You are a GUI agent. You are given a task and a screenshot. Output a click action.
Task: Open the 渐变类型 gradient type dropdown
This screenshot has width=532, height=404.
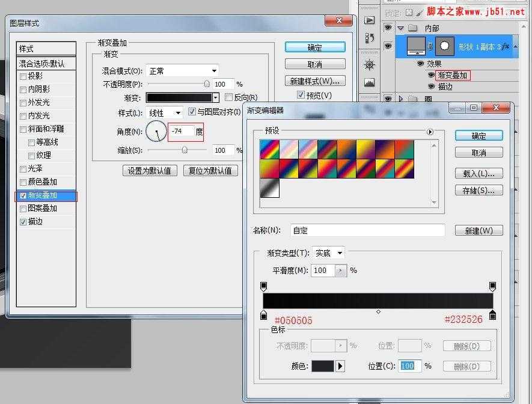tap(327, 253)
